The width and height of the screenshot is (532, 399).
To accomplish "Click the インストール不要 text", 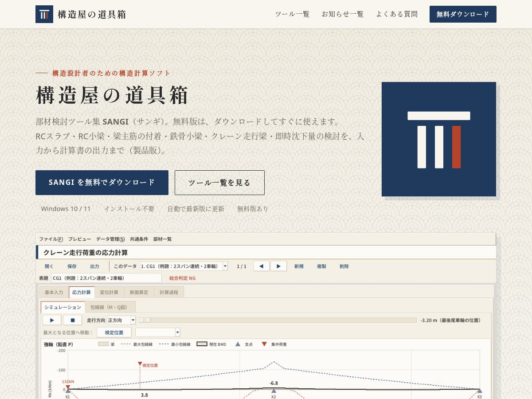I will click(129, 209).
